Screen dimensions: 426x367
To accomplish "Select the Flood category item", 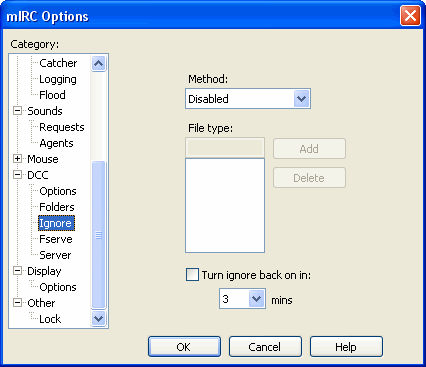I will 52,95.
